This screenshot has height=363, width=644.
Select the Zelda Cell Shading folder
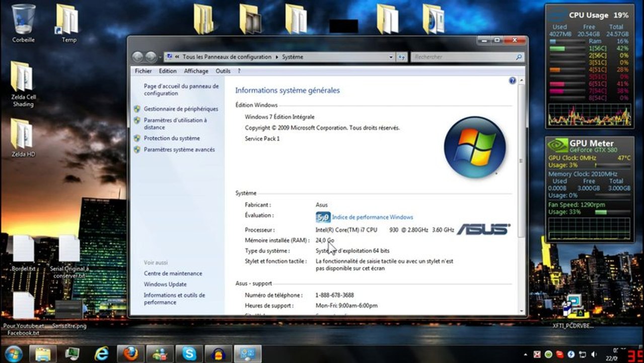click(23, 83)
